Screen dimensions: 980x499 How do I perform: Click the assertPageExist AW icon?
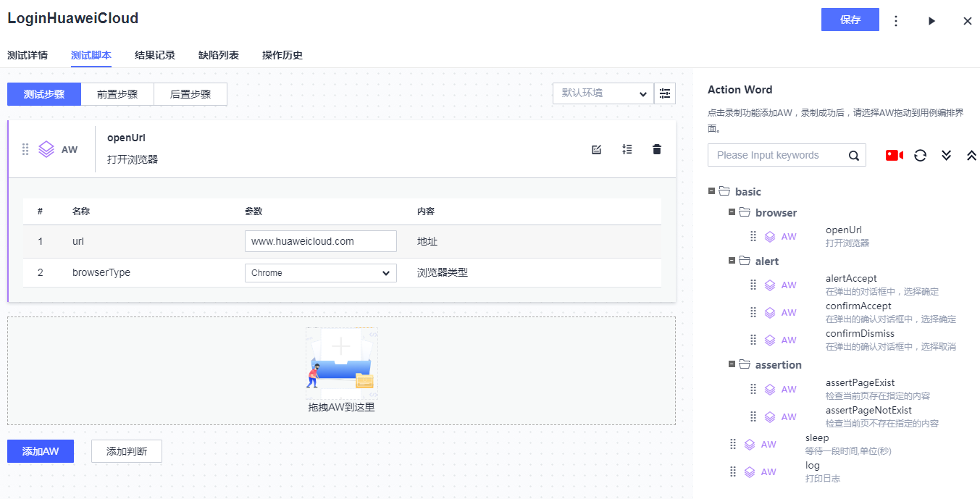[x=771, y=389]
